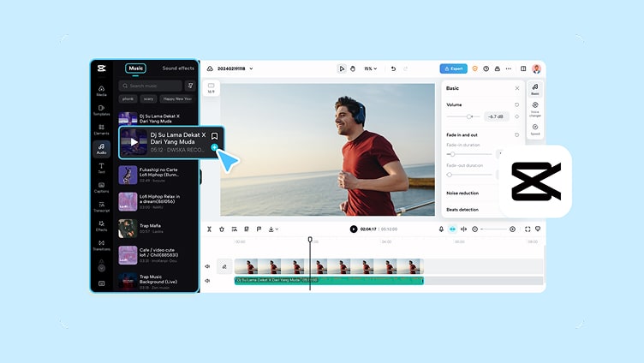This screenshot has height=363, width=644.
Task: Click the Volume slider handle
Action: (469, 116)
